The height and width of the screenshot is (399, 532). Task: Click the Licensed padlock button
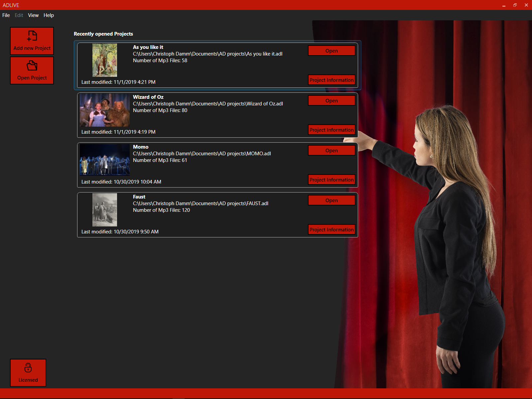point(28,373)
